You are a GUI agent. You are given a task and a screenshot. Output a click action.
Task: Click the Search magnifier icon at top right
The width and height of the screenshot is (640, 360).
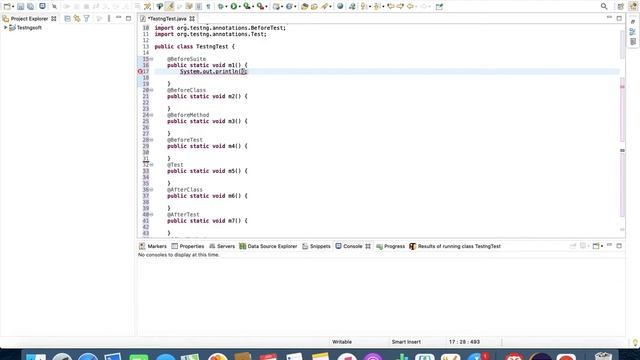[604, 7]
